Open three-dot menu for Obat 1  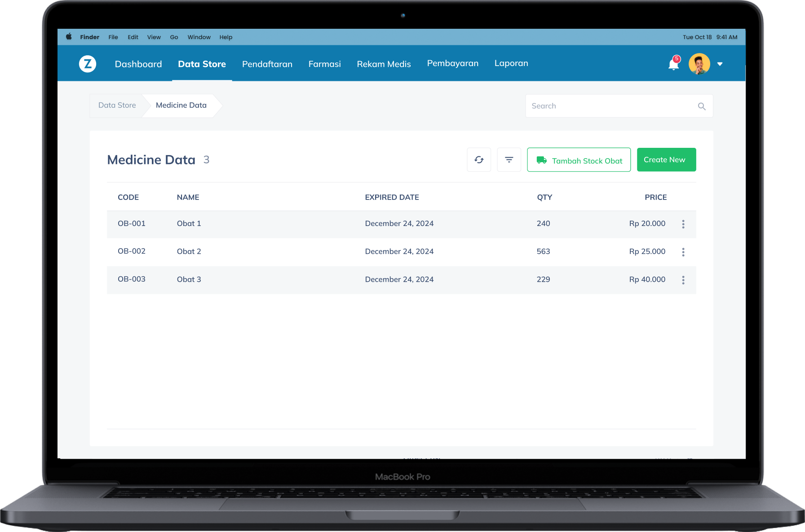pyautogui.click(x=683, y=224)
